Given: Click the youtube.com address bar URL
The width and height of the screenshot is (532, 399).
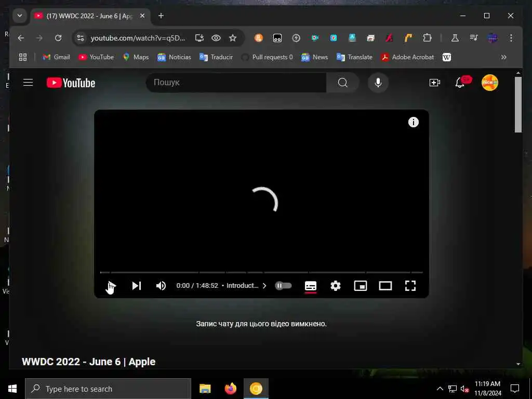Looking at the screenshot, I should point(138,38).
